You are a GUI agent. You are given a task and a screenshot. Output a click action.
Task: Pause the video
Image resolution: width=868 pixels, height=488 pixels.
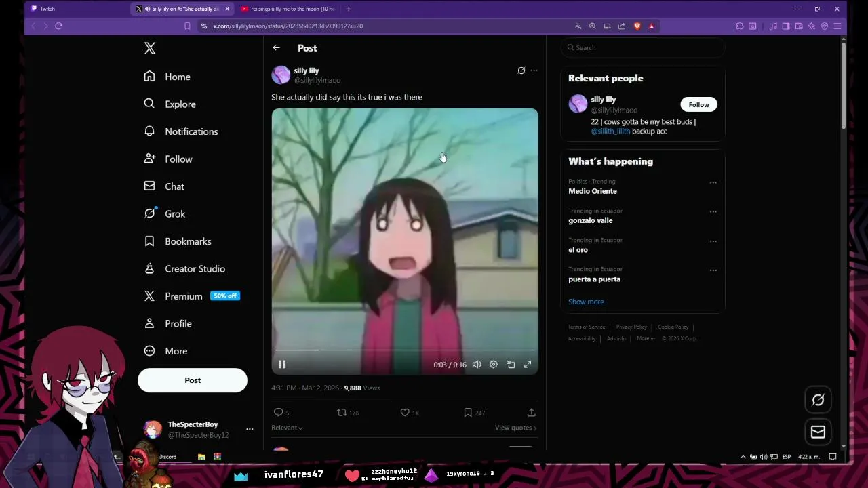(x=282, y=365)
